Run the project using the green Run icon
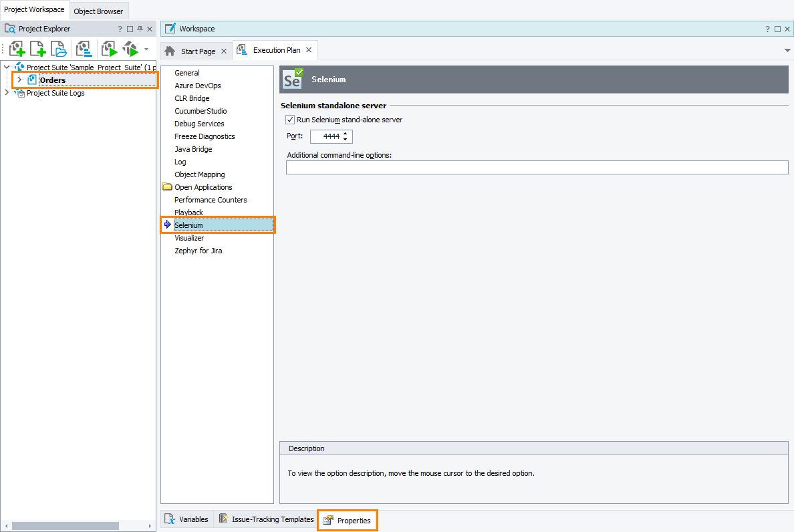 pos(109,49)
